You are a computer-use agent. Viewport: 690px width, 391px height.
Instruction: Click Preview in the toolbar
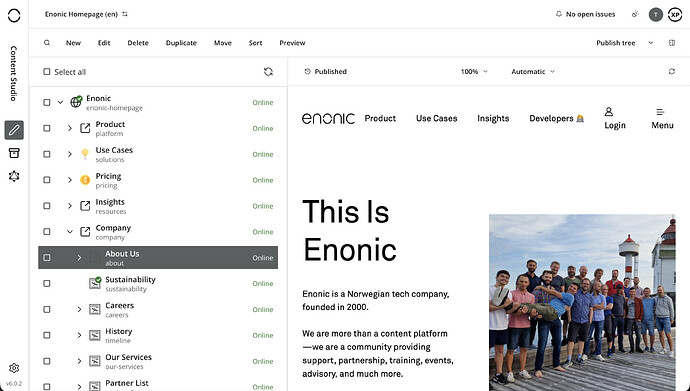pos(292,43)
